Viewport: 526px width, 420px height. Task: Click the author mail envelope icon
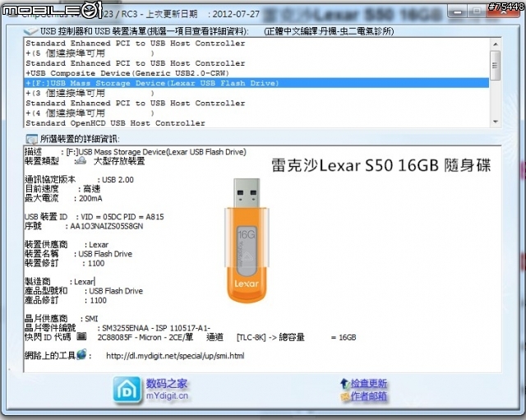click(345, 396)
